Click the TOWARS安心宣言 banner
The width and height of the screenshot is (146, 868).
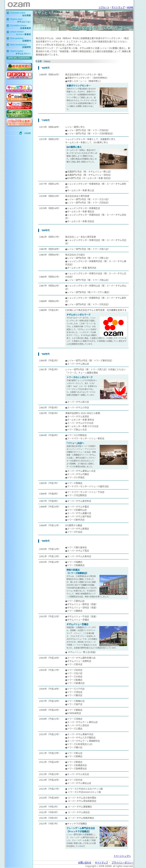tap(19, 123)
